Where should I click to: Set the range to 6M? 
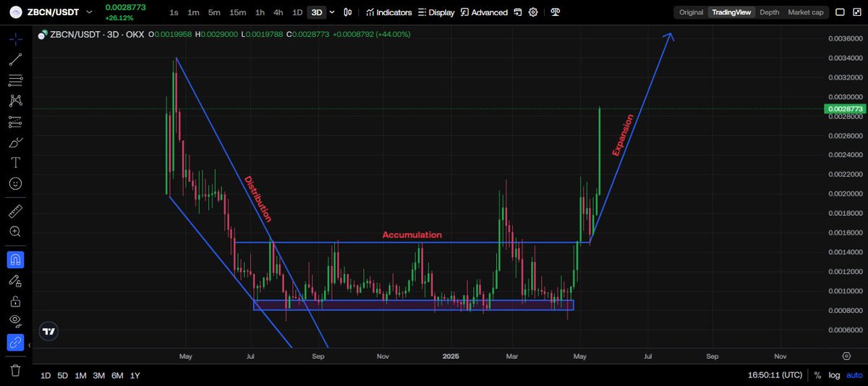tap(117, 375)
